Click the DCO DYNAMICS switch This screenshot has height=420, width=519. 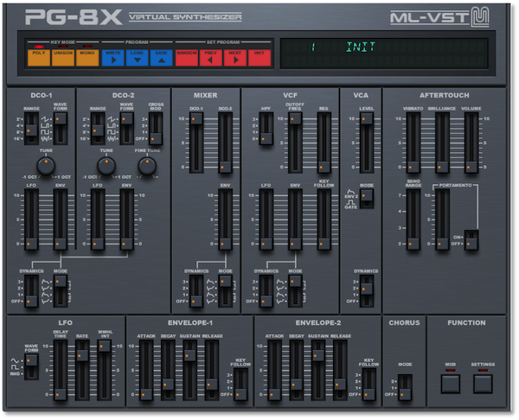(x=31, y=291)
